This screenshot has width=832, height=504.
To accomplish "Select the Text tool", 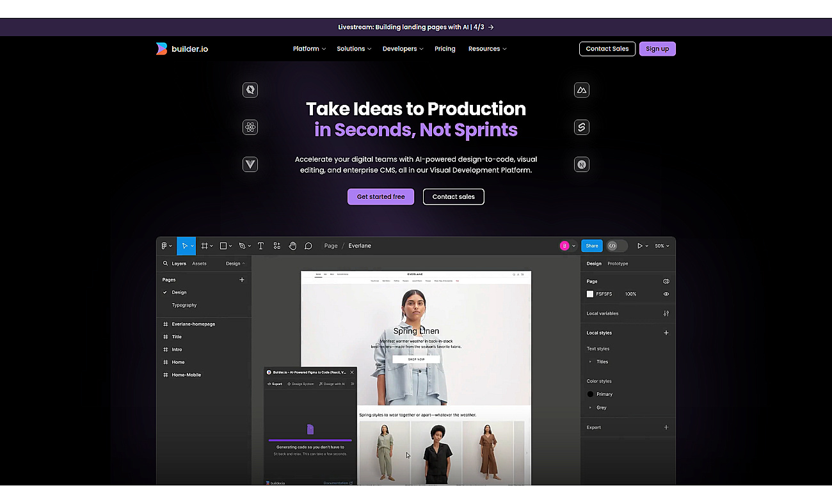I will pyautogui.click(x=260, y=246).
